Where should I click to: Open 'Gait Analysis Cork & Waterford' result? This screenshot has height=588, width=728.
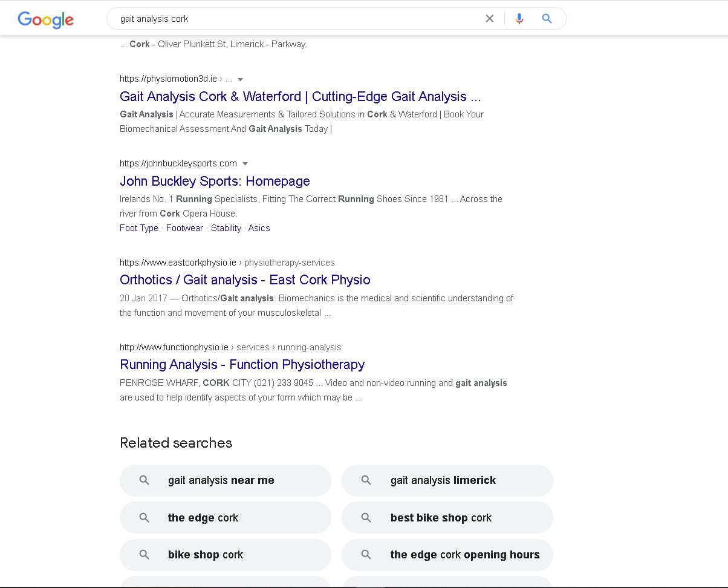(x=301, y=97)
